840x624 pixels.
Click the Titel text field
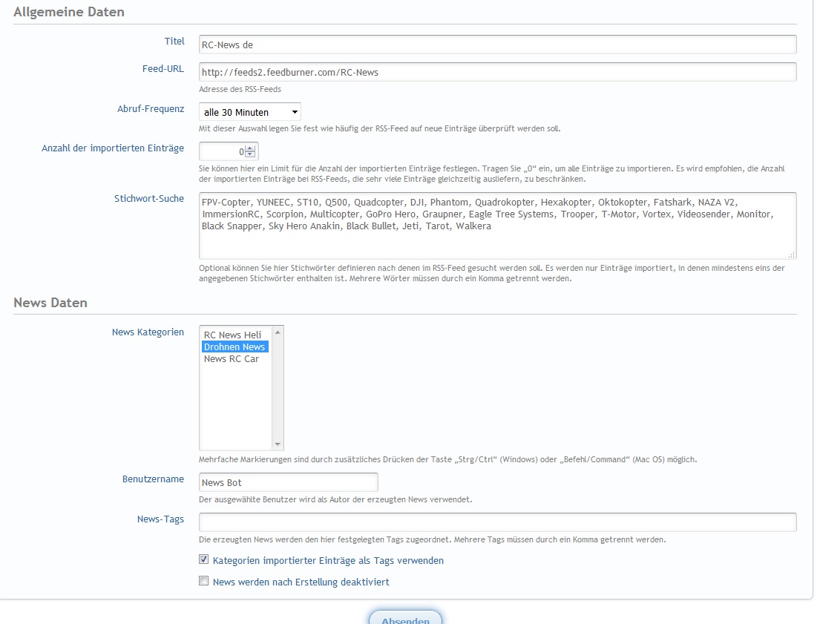[497, 45]
